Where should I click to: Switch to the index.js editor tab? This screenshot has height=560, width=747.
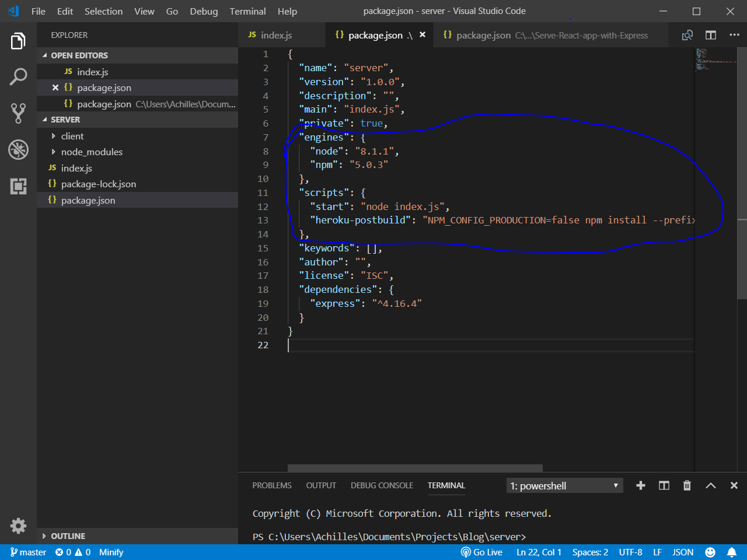pyautogui.click(x=282, y=35)
